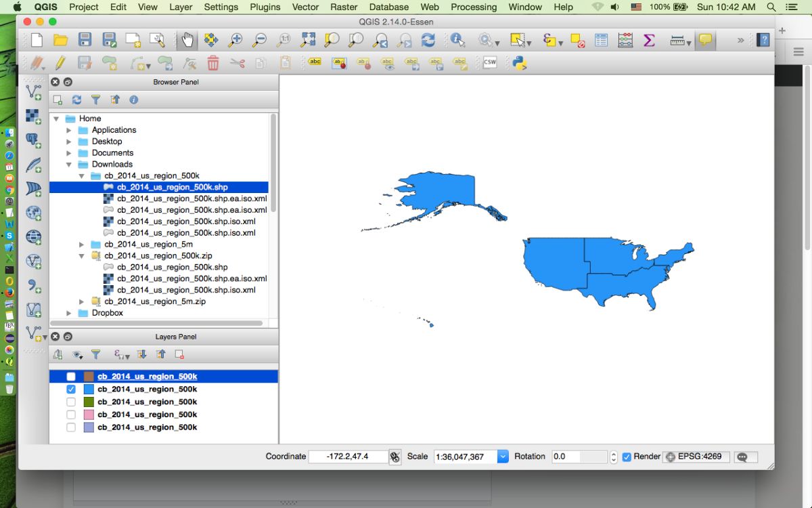Click the Add SpatiaLite Layer feather icon
This screenshot has height=508, width=812.
tap(33, 165)
